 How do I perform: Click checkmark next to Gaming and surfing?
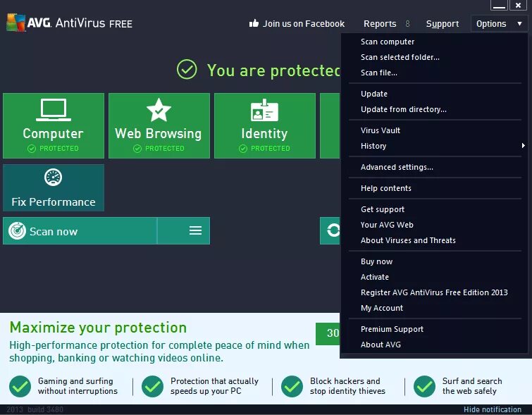pos(20,386)
